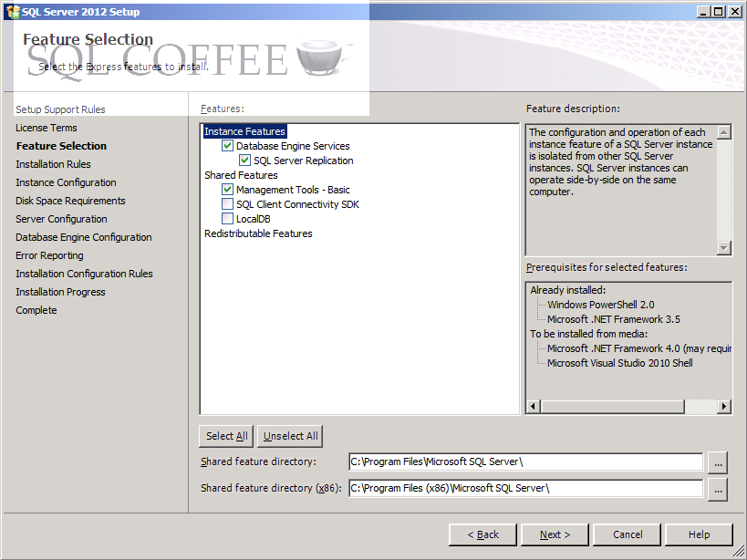Uncheck the SQL Server Replication checkbox
747x560 pixels.
[x=244, y=161]
